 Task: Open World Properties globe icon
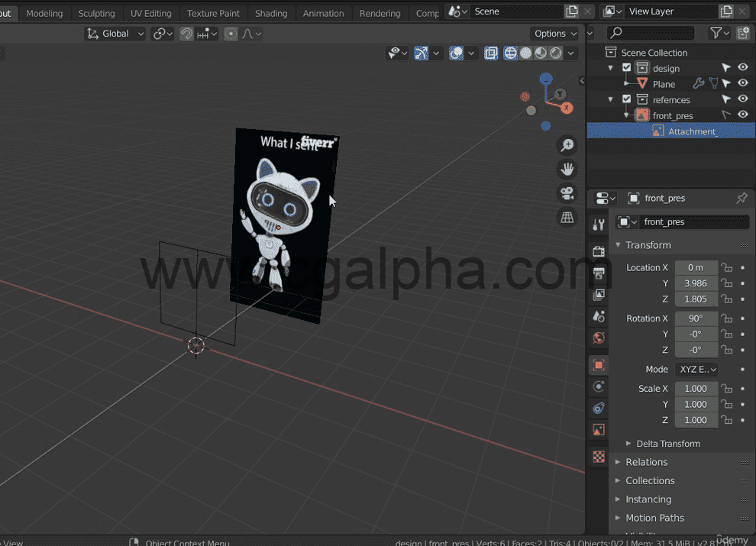tap(598, 338)
